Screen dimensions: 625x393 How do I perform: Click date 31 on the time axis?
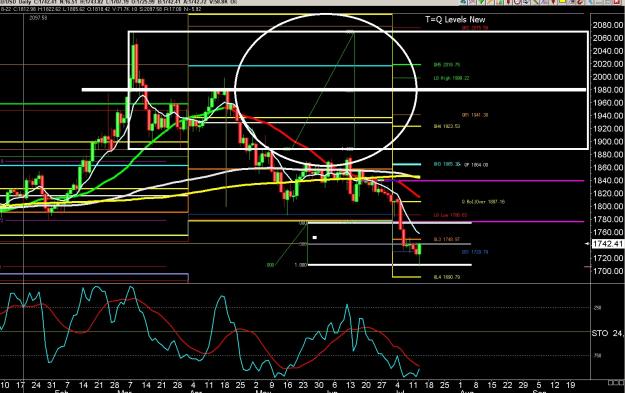click(51, 385)
